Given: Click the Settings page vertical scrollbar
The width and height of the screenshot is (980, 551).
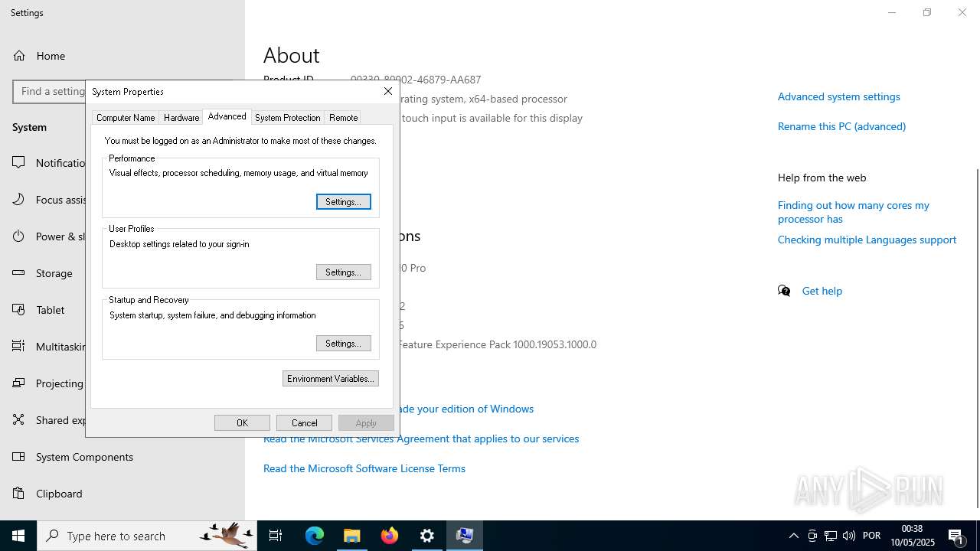Looking at the screenshot, I should (976, 337).
